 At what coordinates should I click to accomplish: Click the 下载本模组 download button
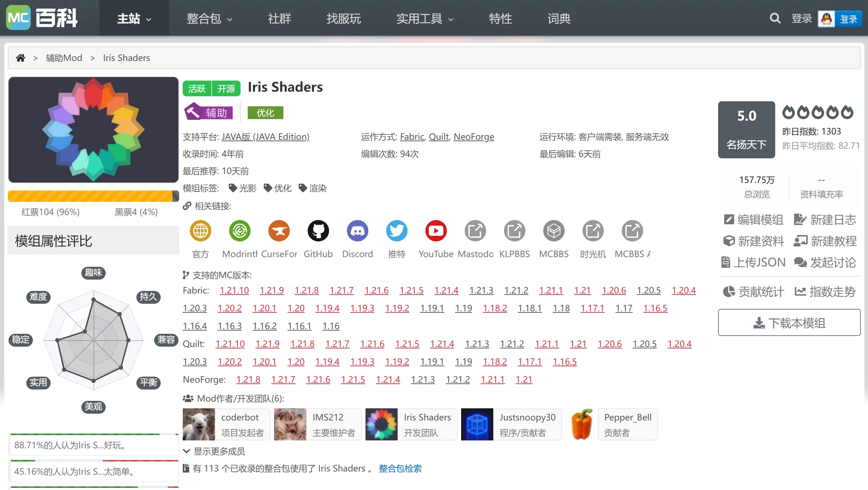click(789, 323)
